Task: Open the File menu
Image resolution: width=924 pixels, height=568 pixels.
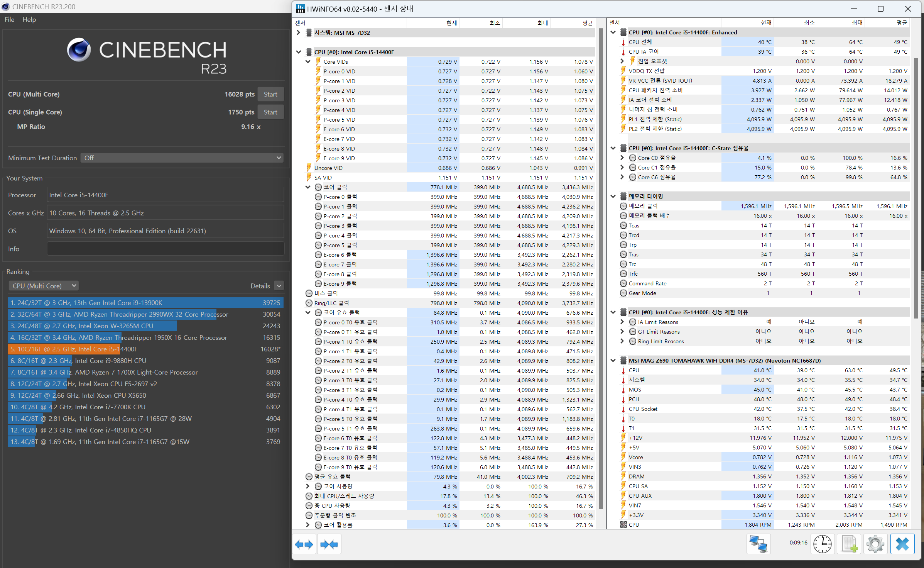Action: 10,19
